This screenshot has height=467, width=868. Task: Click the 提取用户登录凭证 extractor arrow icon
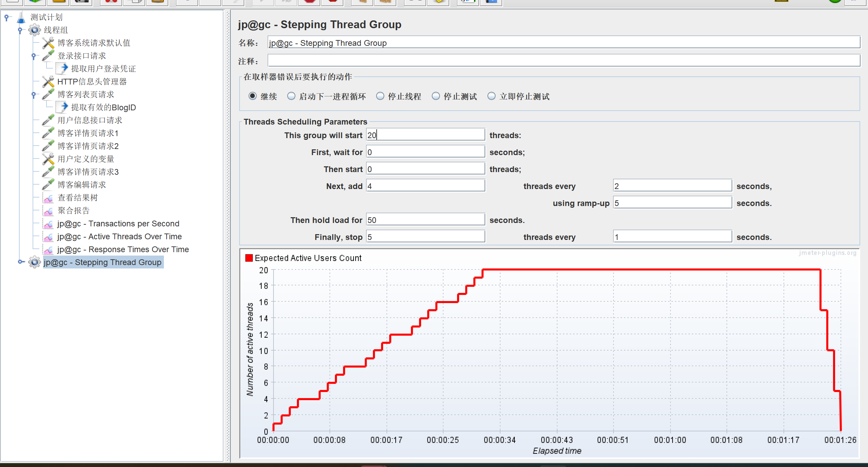point(62,69)
